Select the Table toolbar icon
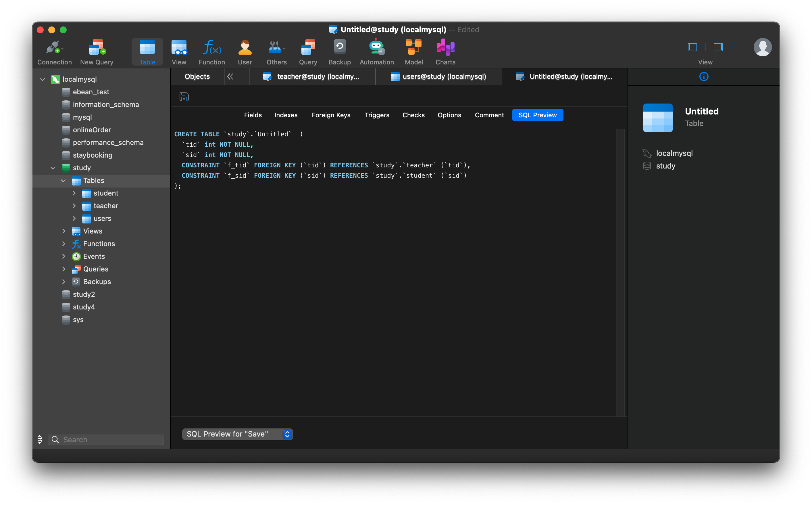This screenshot has width=812, height=505. 147,52
